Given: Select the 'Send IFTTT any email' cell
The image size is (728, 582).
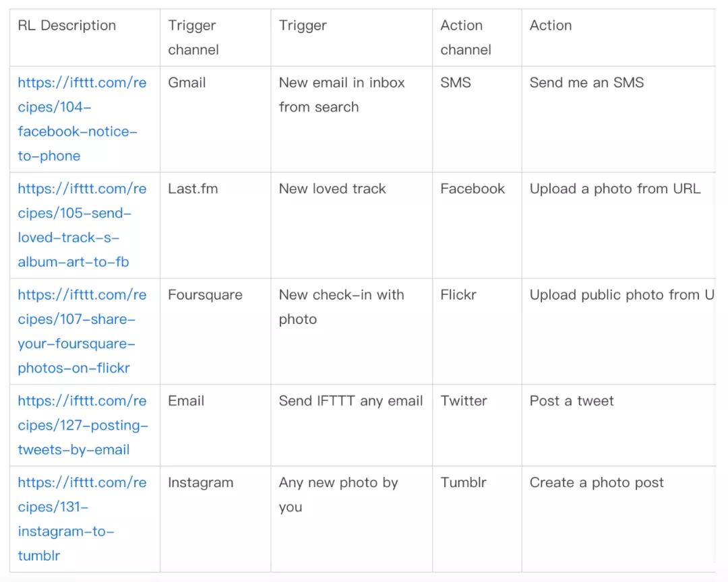Looking at the screenshot, I should coord(351,401).
